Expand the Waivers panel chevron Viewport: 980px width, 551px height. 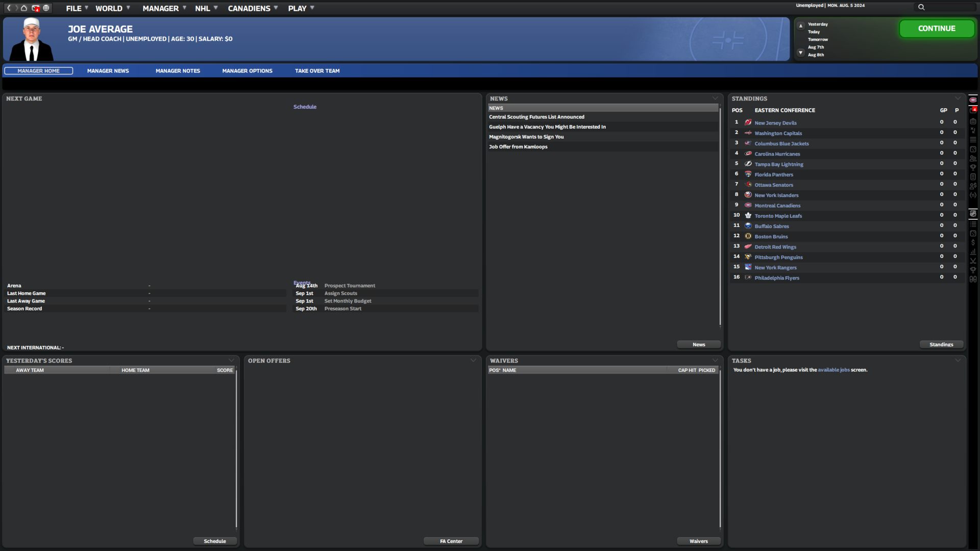[715, 360]
